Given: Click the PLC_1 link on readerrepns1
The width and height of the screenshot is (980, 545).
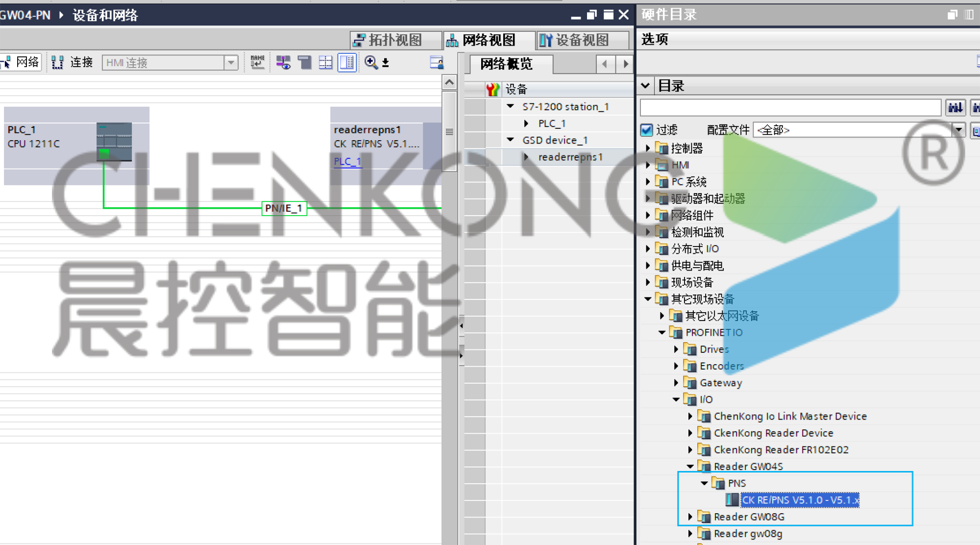Looking at the screenshot, I should 347,161.
